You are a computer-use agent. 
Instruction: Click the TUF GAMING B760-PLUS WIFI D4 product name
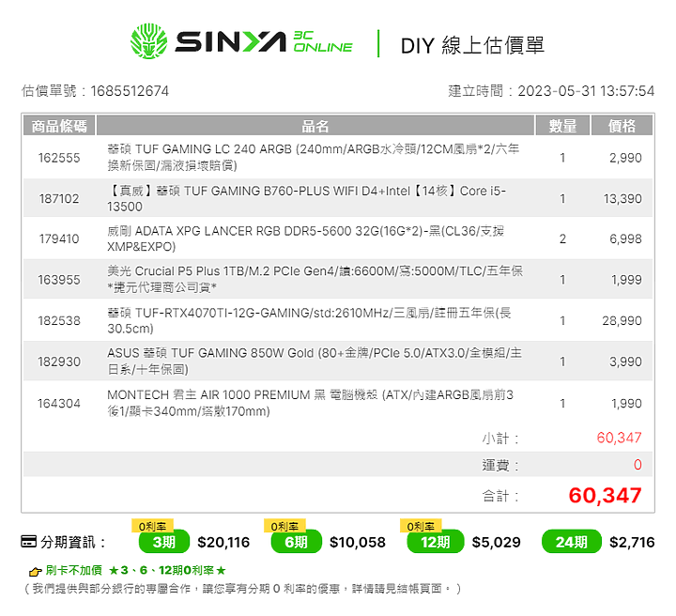pyautogui.click(x=307, y=199)
